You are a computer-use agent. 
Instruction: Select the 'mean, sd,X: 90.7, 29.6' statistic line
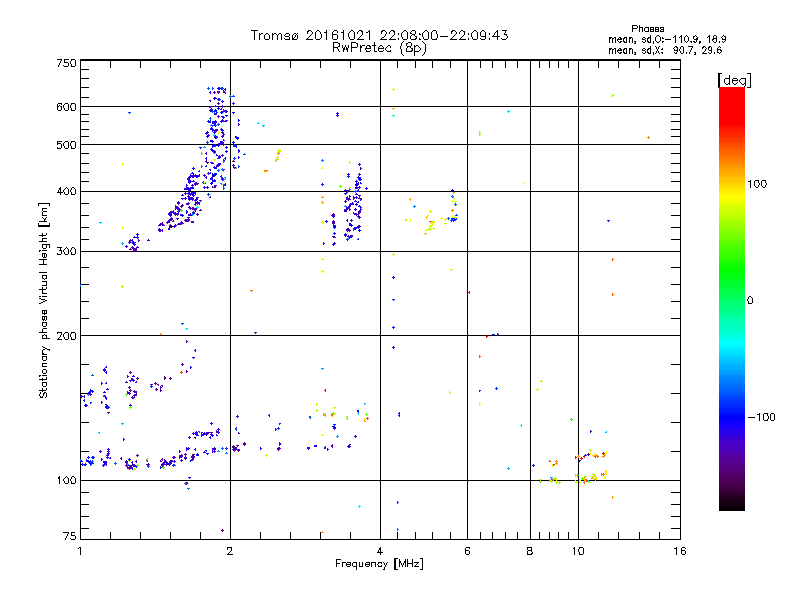point(665,50)
